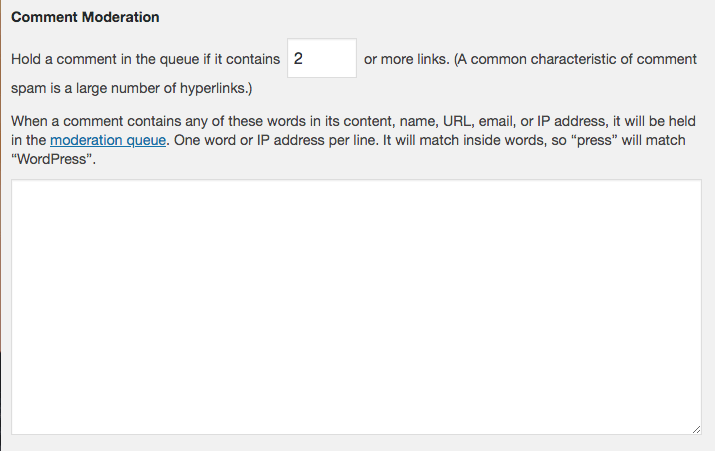Viewport: 715px width, 451px height.
Task: Click the Comment Moderation heading
Action: pyautogui.click(x=85, y=18)
